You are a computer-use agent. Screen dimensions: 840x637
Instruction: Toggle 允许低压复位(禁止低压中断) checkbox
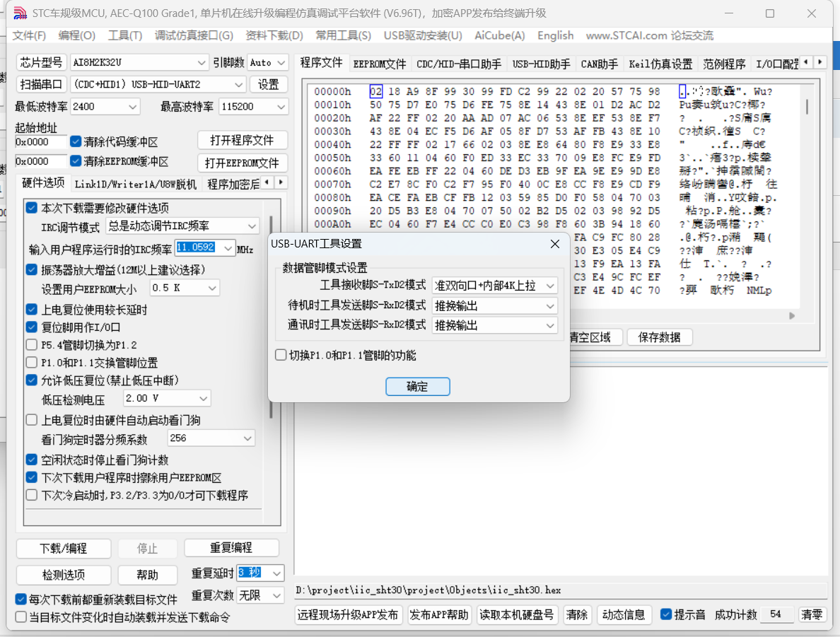point(32,380)
